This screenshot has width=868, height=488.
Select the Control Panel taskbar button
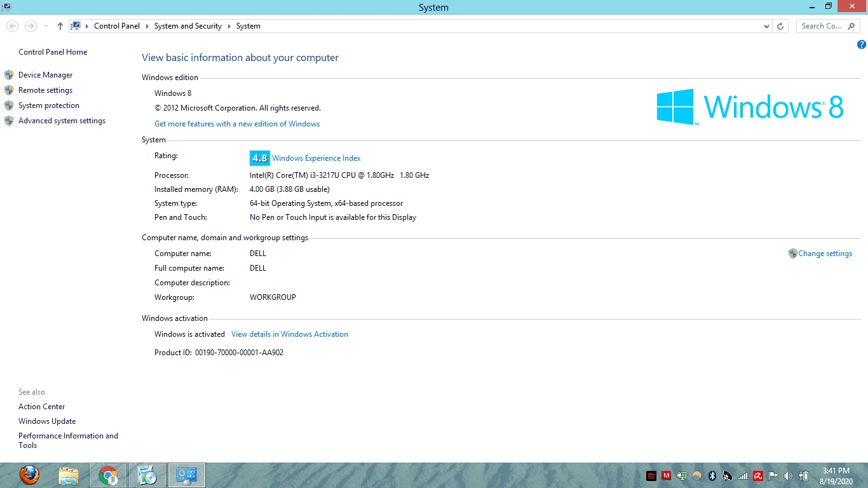(x=187, y=475)
